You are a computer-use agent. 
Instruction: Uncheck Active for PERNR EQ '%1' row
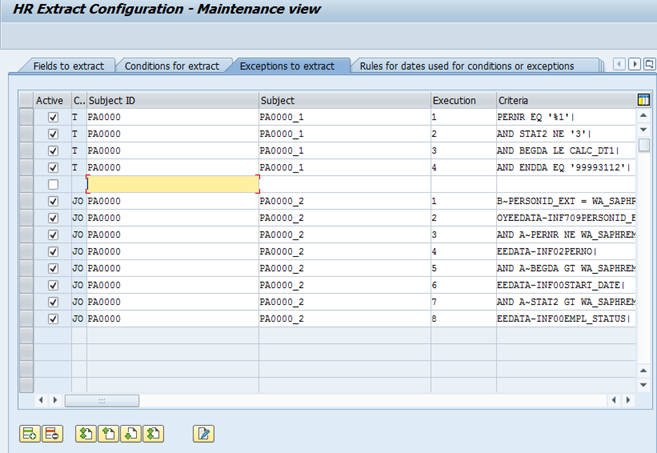click(53, 117)
